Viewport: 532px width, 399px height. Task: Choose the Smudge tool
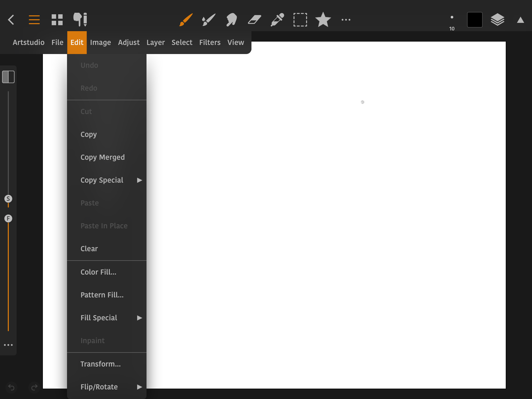(231, 20)
